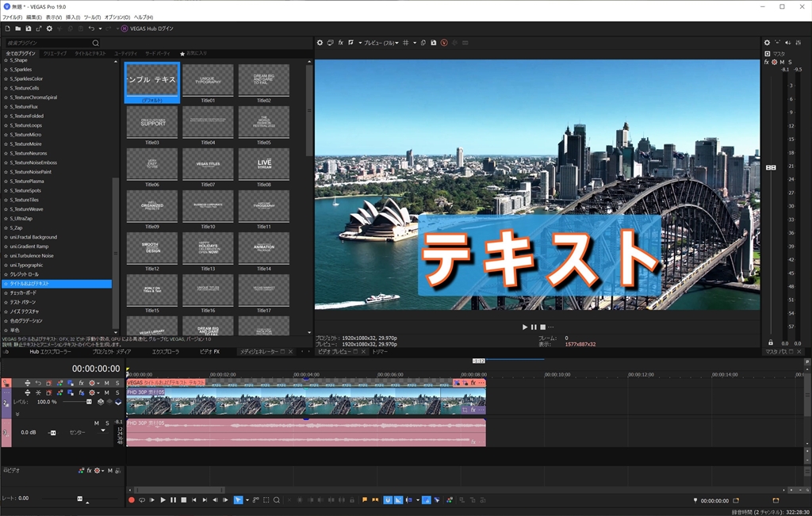Open event FX on the text title clip
Image resolution: width=812 pixels, height=516 pixels.
pyautogui.click(x=473, y=383)
